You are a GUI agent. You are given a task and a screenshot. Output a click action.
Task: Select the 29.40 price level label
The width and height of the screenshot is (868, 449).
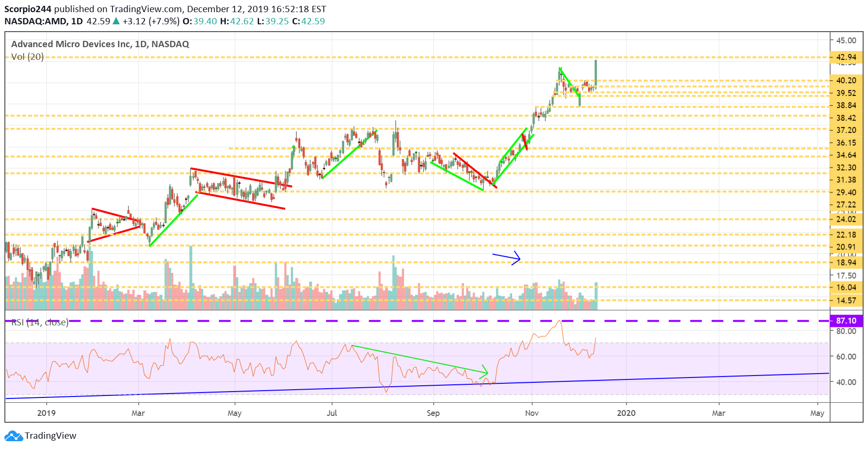pyautogui.click(x=846, y=193)
